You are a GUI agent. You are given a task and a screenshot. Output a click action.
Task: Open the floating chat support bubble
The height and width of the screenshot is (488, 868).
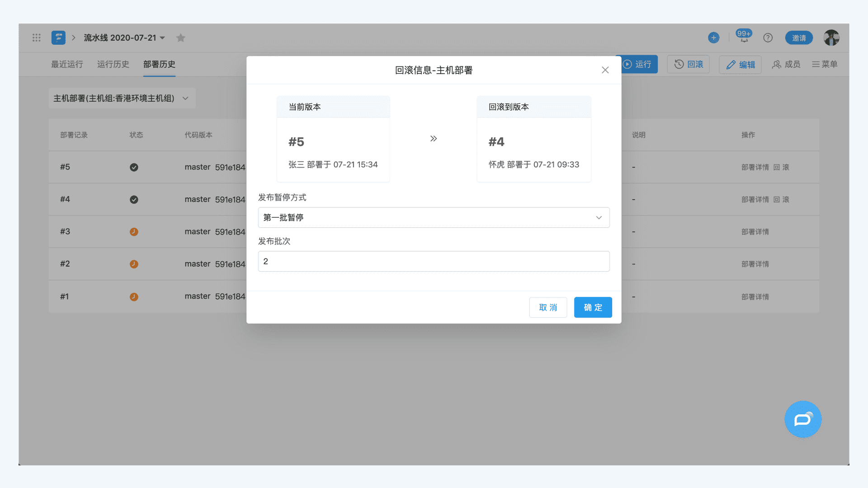(x=803, y=419)
